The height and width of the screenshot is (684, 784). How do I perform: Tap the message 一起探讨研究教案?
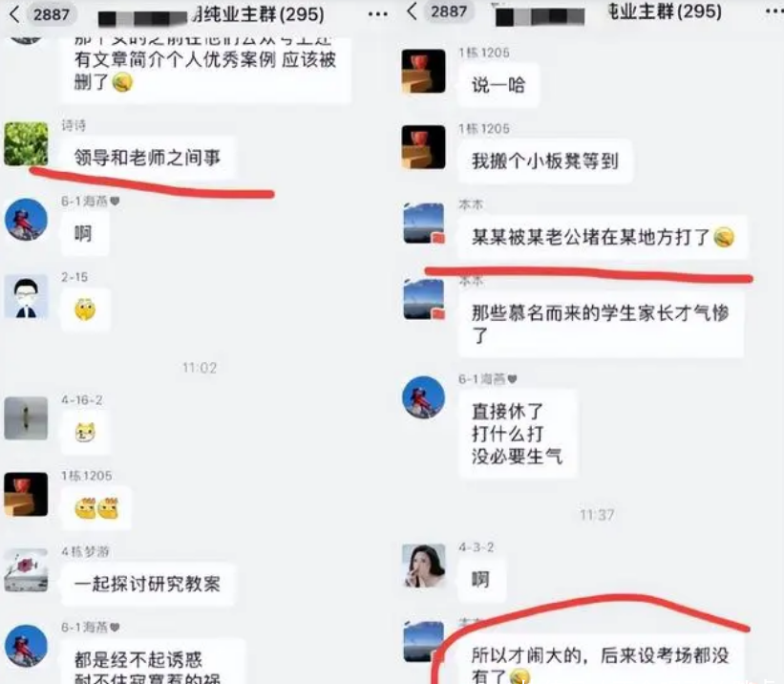click(147, 584)
